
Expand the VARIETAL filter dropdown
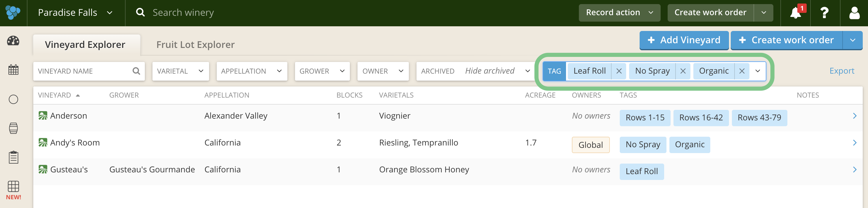tap(180, 71)
